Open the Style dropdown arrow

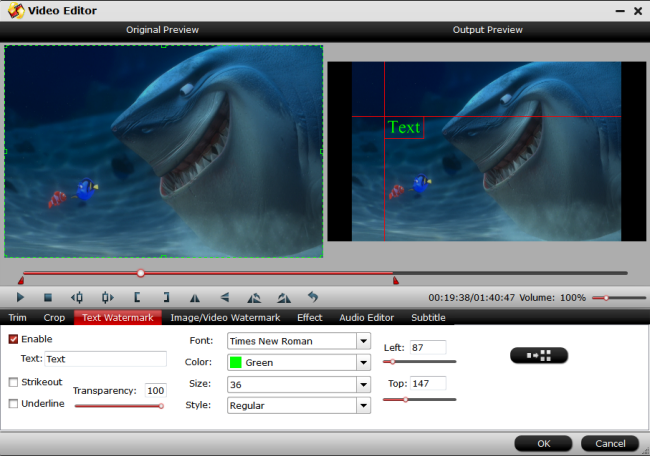coord(364,405)
